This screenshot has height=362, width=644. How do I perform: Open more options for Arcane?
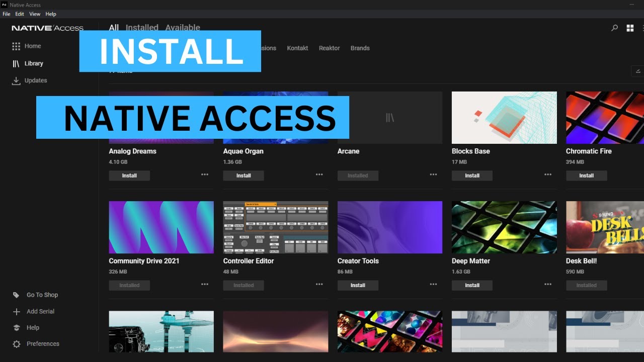433,175
